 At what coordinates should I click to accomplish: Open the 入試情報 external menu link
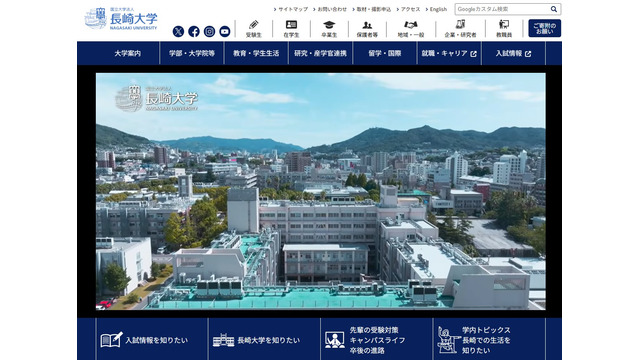(x=513, y=53)
